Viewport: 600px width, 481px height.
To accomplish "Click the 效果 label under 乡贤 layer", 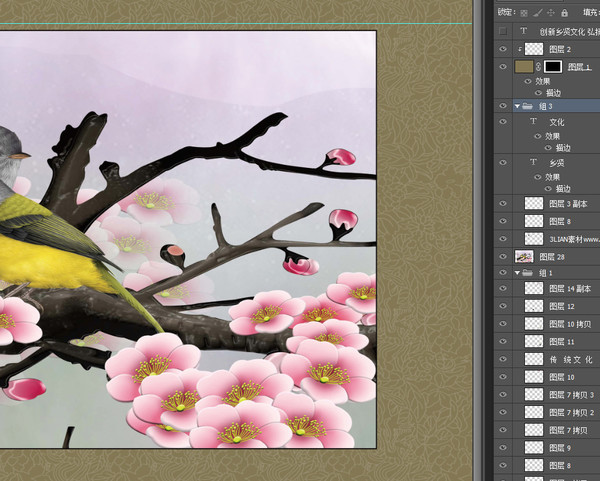I will click(x=553, y=177).
